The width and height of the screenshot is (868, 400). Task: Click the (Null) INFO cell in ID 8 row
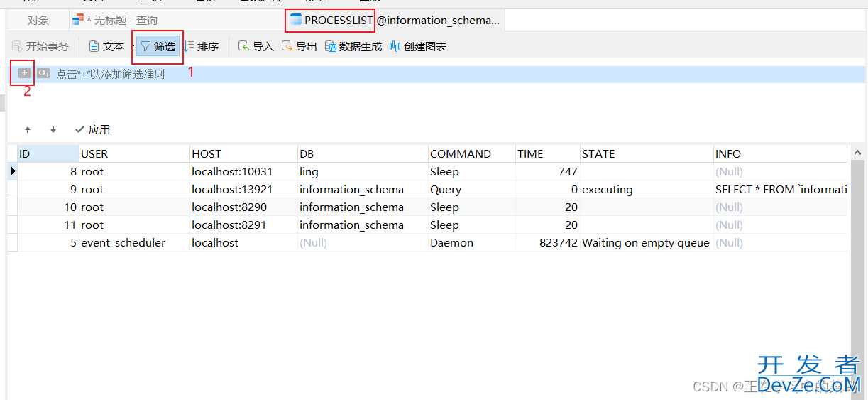pos(780,171)
